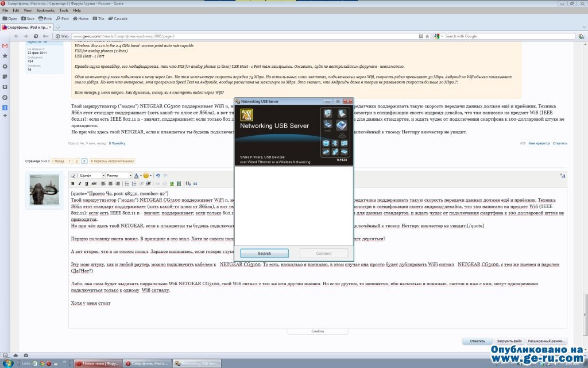Click the undo arrow in editor toolbar
Screen dimensions: 588x368
pyautogui.click(x=158, y=175)
